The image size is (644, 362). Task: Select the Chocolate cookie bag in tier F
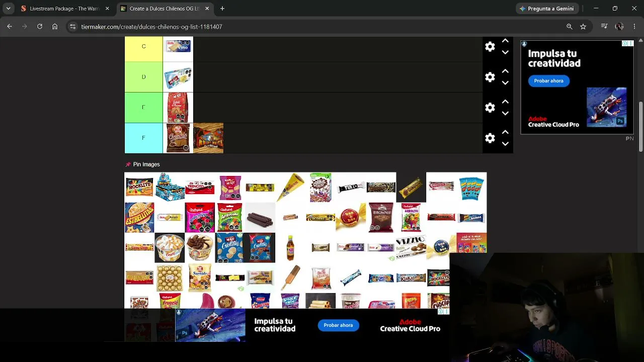pyautogui.click(x=178, y=138)
